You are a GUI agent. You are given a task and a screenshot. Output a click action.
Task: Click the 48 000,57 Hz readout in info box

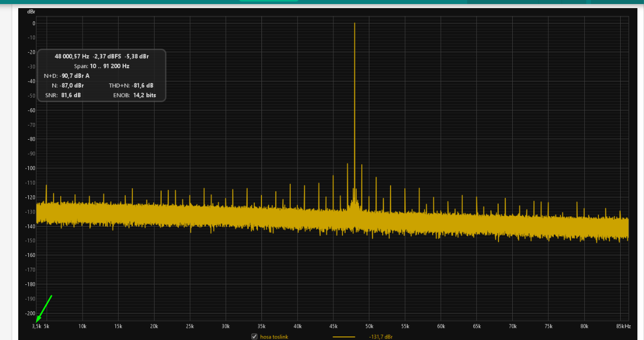tap(71, 56)
